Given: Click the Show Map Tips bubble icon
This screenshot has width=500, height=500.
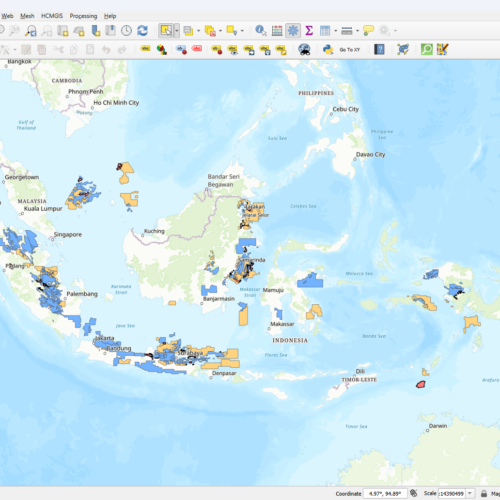Looking at the screenshot, I should point(368,31).
